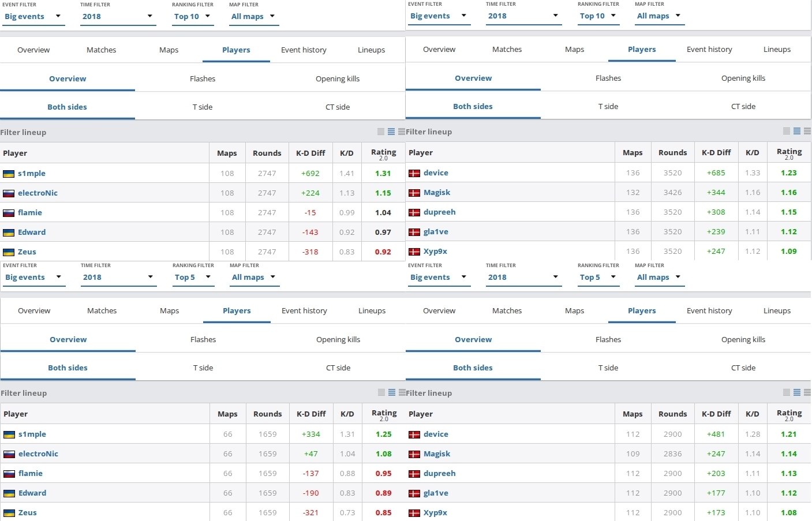Open 2018 time filter above Top 5 device table
The height and width of the screenshot is (521, 812).
point(524,278)
